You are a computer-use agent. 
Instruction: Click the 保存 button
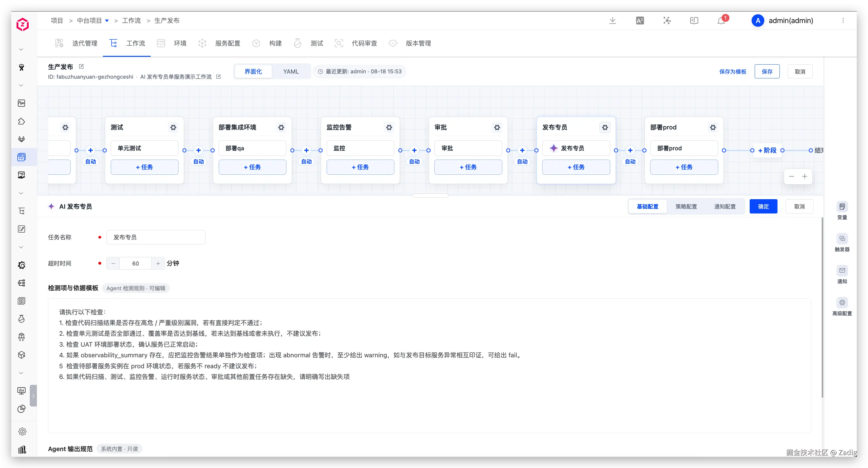coord(767,71)
